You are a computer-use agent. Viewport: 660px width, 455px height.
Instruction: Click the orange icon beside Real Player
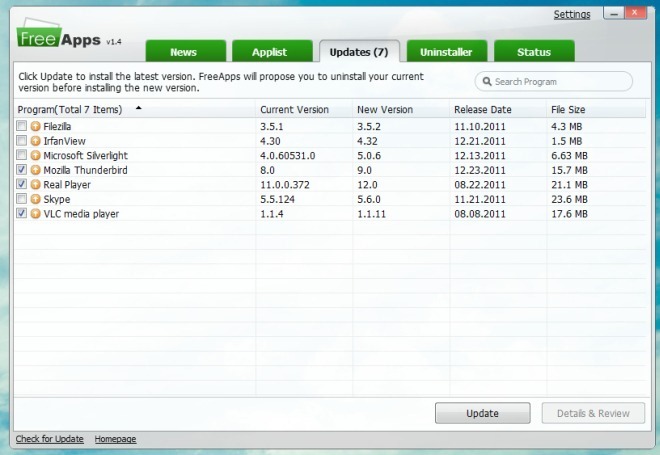35,184
